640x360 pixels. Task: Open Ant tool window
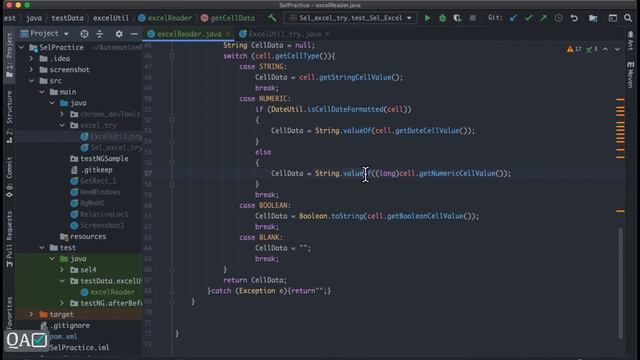631,41
